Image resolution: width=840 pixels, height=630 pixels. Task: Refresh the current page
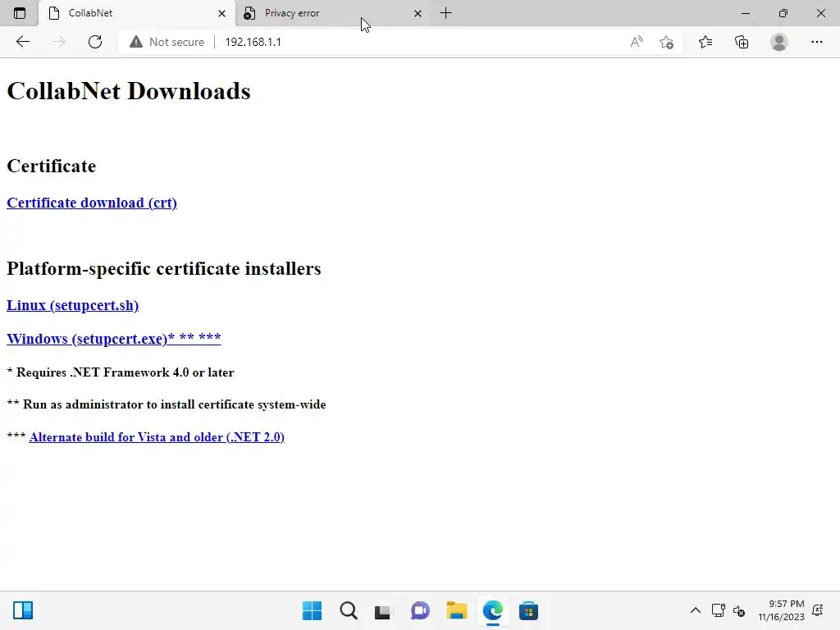coord(95,42)
